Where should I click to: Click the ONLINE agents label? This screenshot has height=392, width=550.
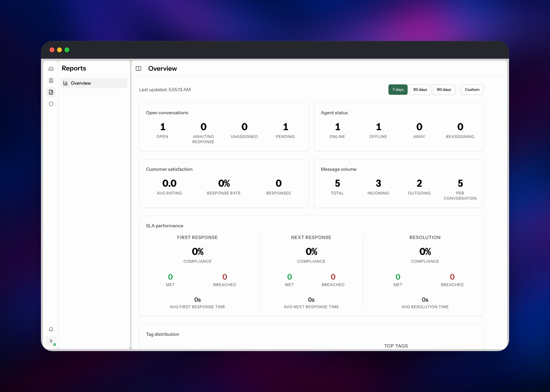pos(337,137)
